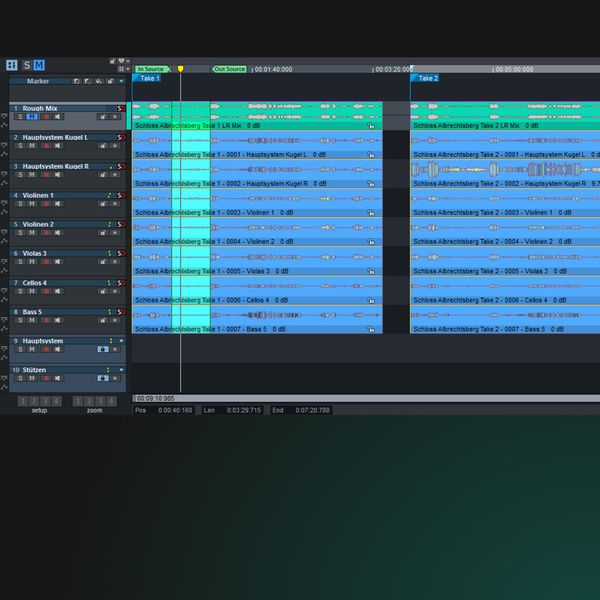Screen dimensions: 600x600
Task: Click the 00:01:40:000 ruler time label
Action: click(x=273, y=69)
